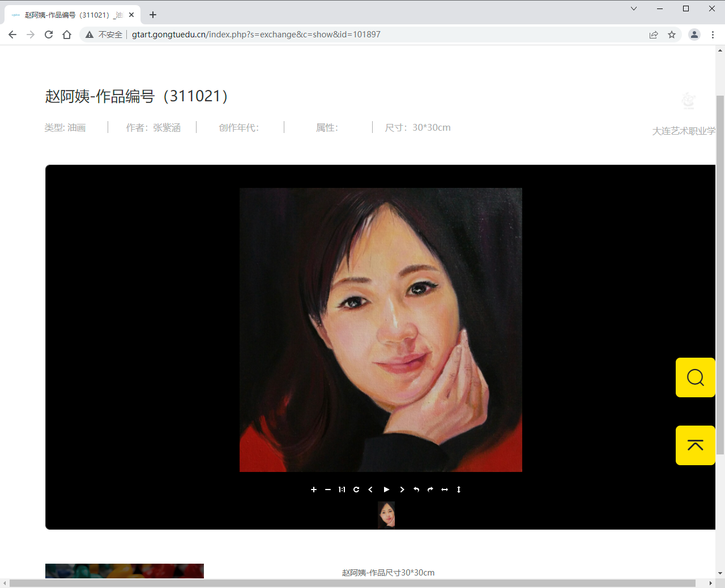Go to next image in viewer

point(402,490)
